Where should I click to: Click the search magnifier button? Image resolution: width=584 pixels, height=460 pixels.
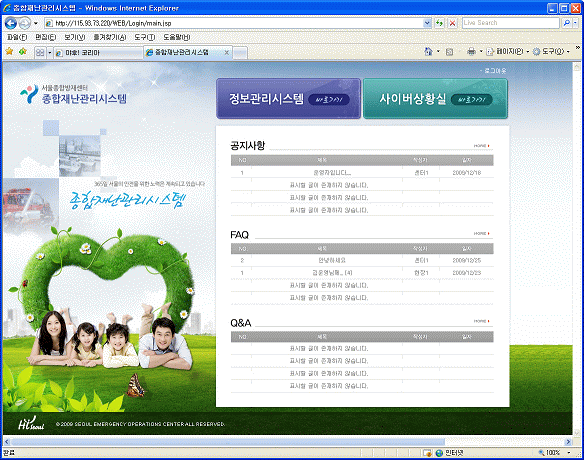click(566, 23)
